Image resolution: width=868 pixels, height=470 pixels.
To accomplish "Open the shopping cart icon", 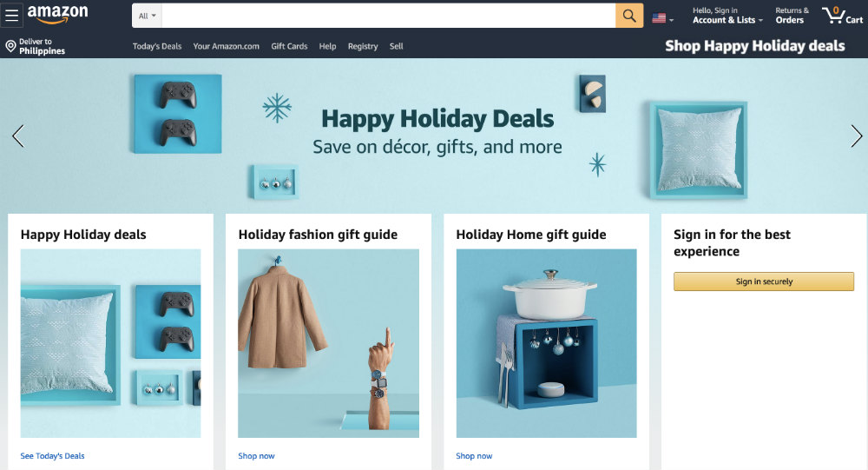I will click(x=842, y=15).
